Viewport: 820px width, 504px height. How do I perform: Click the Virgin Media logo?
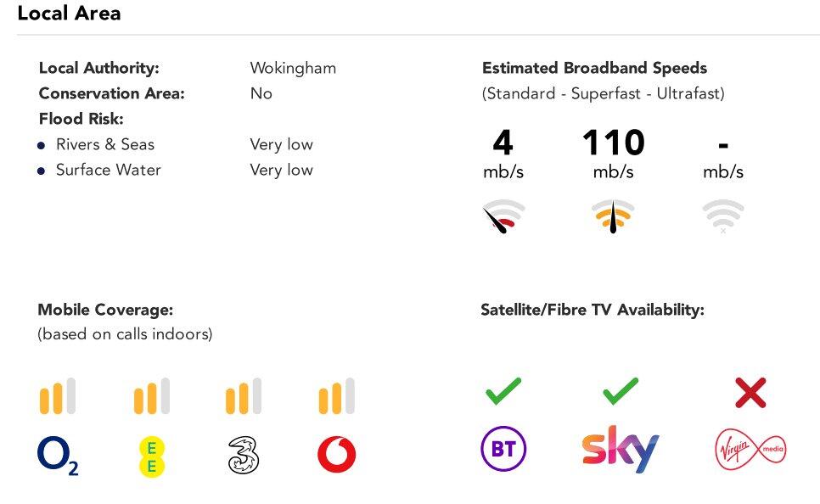750,449
